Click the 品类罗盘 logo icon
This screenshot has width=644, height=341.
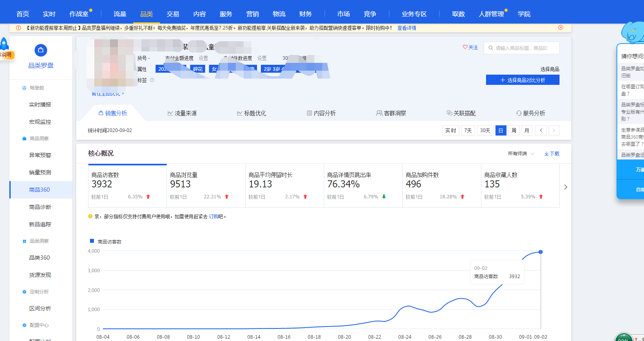tap(41, 50)
